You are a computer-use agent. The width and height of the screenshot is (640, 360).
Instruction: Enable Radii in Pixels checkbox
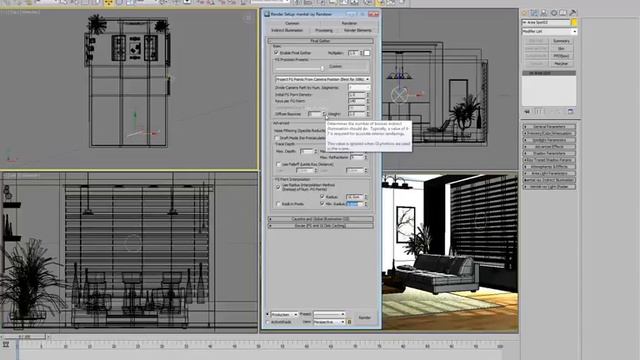[x=279, y=204]
